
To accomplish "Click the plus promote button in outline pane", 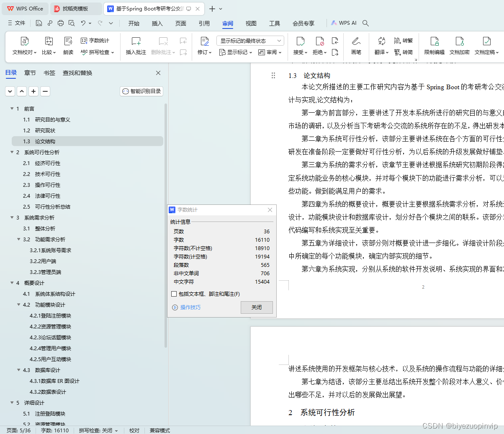I will [33, 91].
